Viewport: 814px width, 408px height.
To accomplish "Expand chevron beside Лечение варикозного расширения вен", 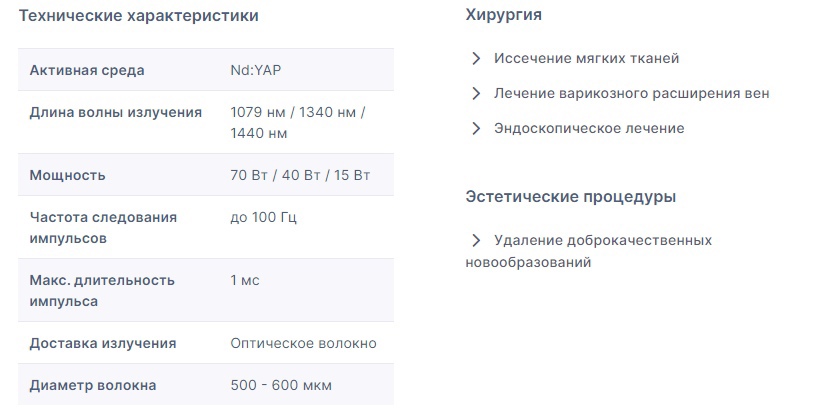I will click(x=476, y=93).
